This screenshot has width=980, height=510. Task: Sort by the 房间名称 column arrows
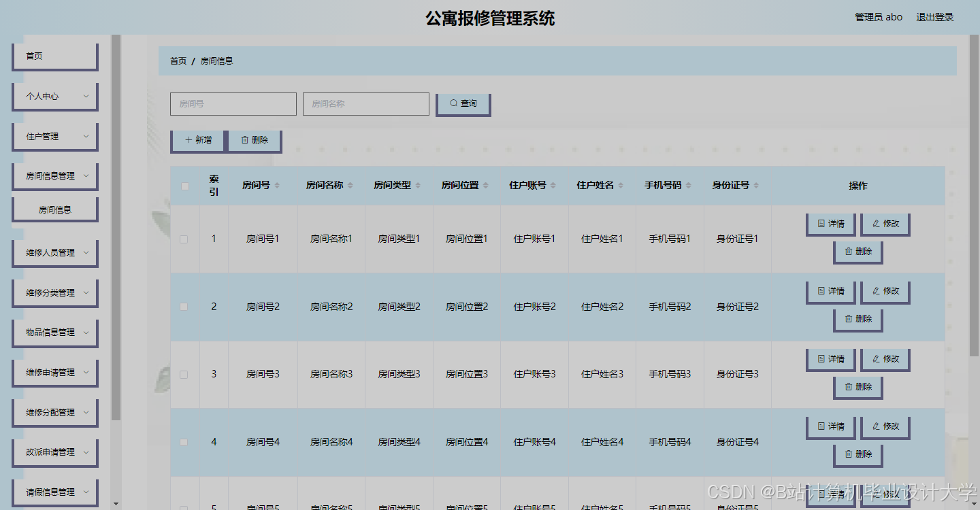pyautogui.click(x=350, y=186)
